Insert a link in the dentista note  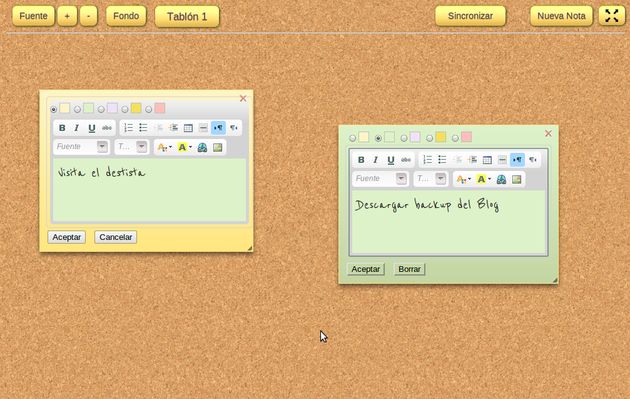coord(202,147)
